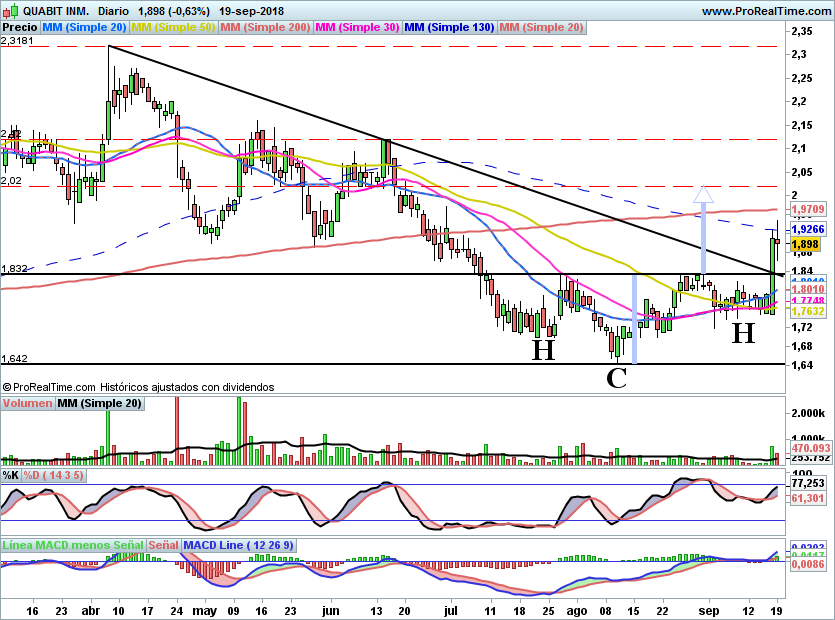The height and width of the screenshot is (620, 835).
Task: Select the MM (Simple 200) indicator label
Action: (264, 28)
